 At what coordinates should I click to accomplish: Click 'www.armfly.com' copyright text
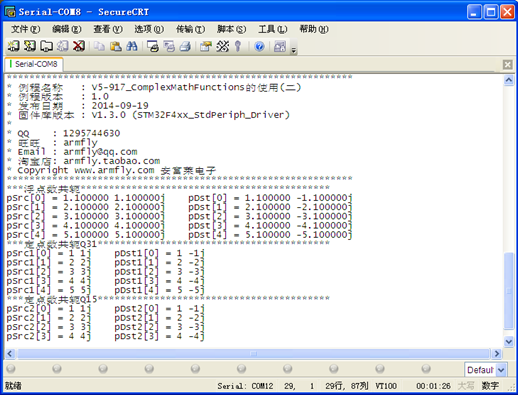click(114, 170)
